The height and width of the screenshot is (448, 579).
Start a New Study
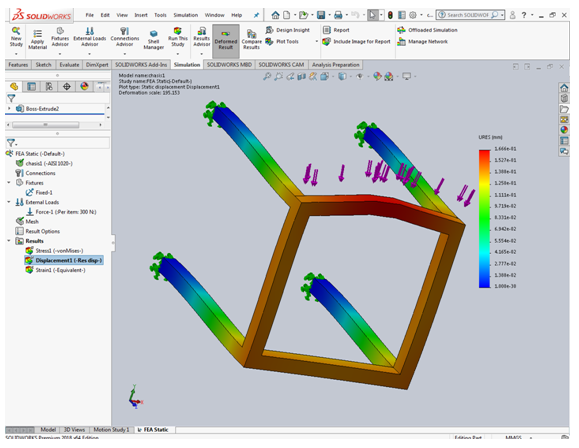(16, 37)
